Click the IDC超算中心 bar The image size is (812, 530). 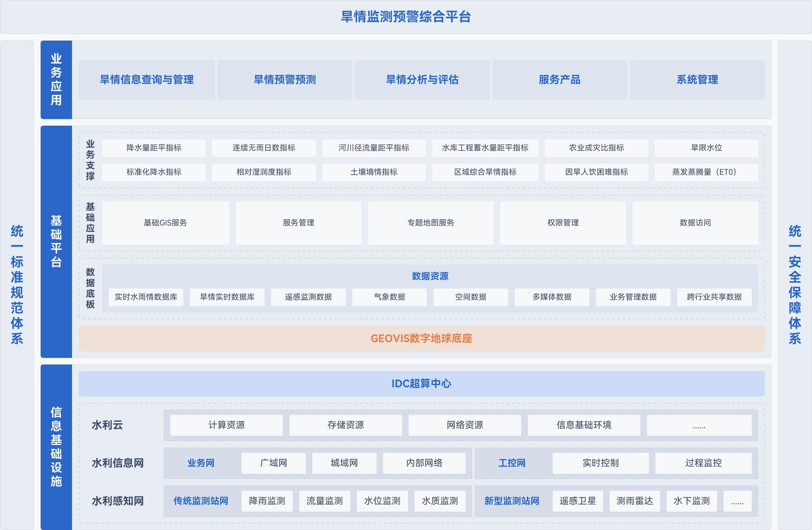coord(422,384)
